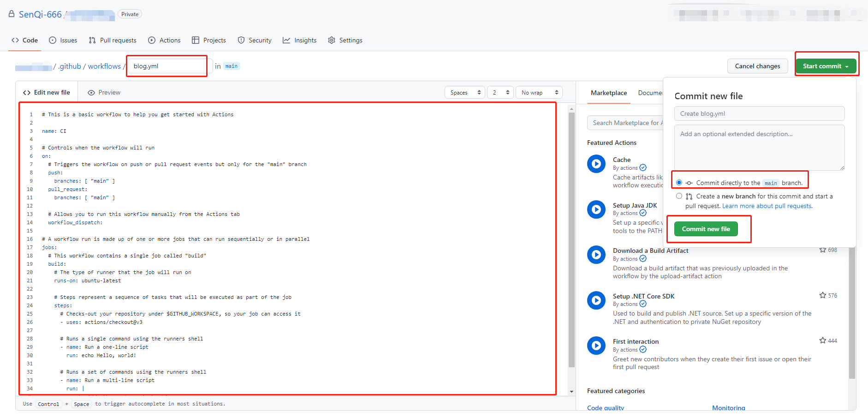Open Download a Build Artifact action
Viewport: 868px width, 418px height.
coord(650,251)
